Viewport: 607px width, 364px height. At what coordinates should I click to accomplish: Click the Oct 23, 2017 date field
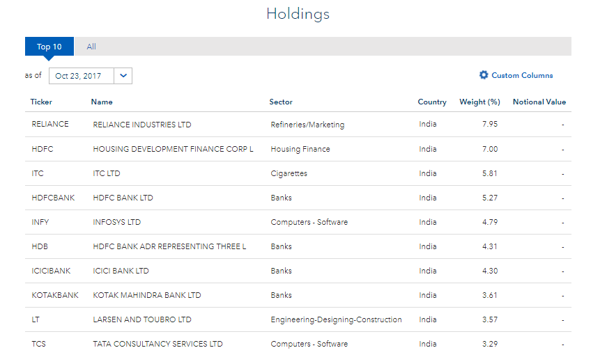(79, 76)
